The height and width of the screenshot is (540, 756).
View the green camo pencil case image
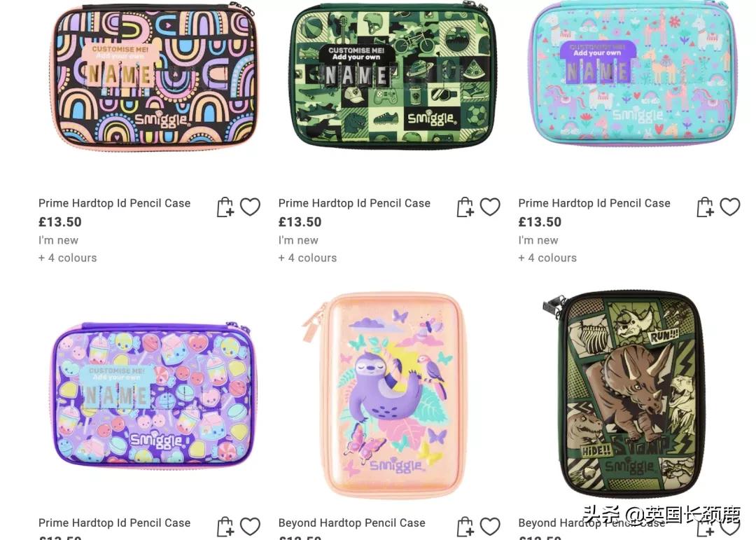(393, 75)
